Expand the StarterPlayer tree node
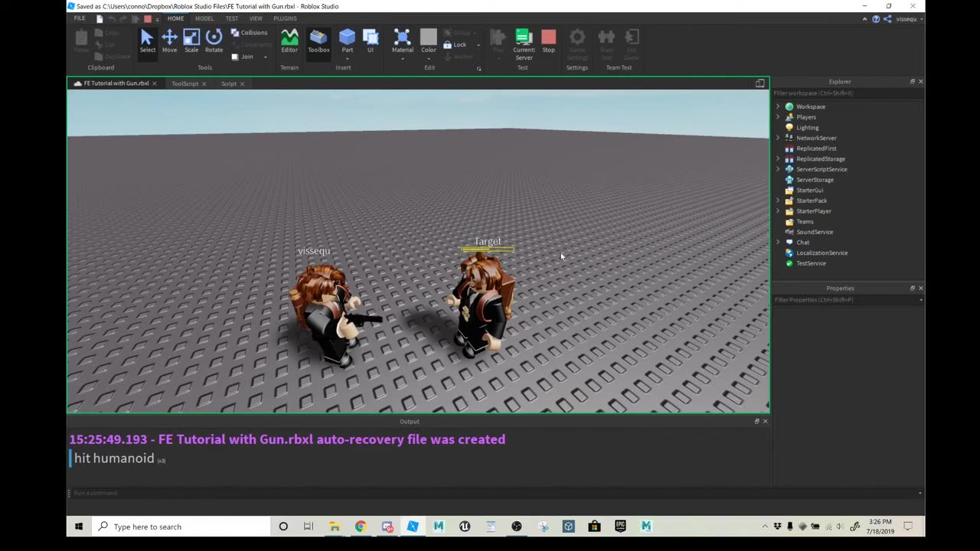This screenshot has width=980, height=551. pos(778,211)
